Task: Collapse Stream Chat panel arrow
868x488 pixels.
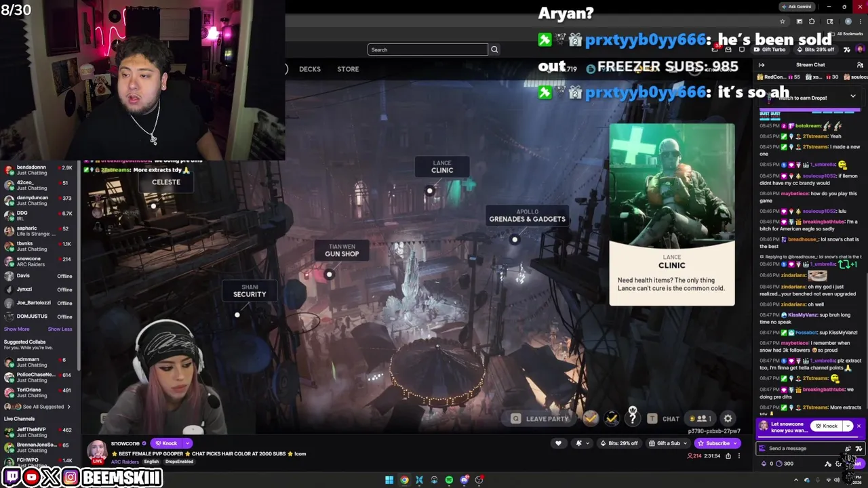Action: tap(762, 65)
